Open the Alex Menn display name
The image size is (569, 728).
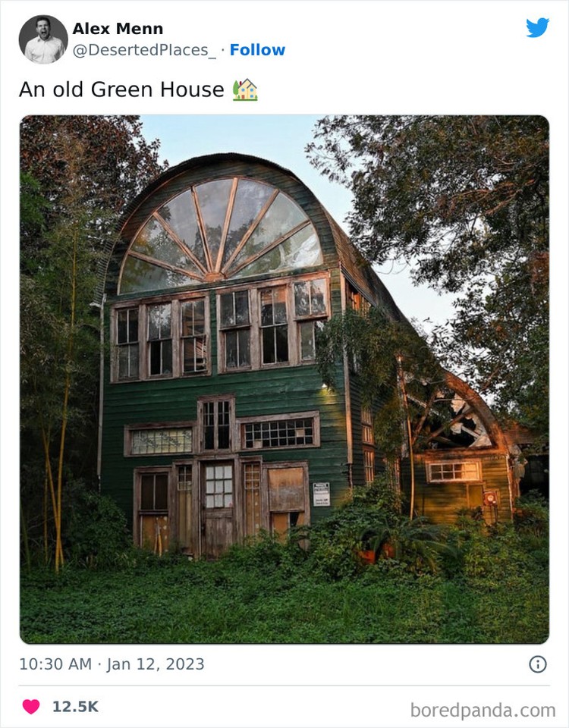(x=118, y=29)
